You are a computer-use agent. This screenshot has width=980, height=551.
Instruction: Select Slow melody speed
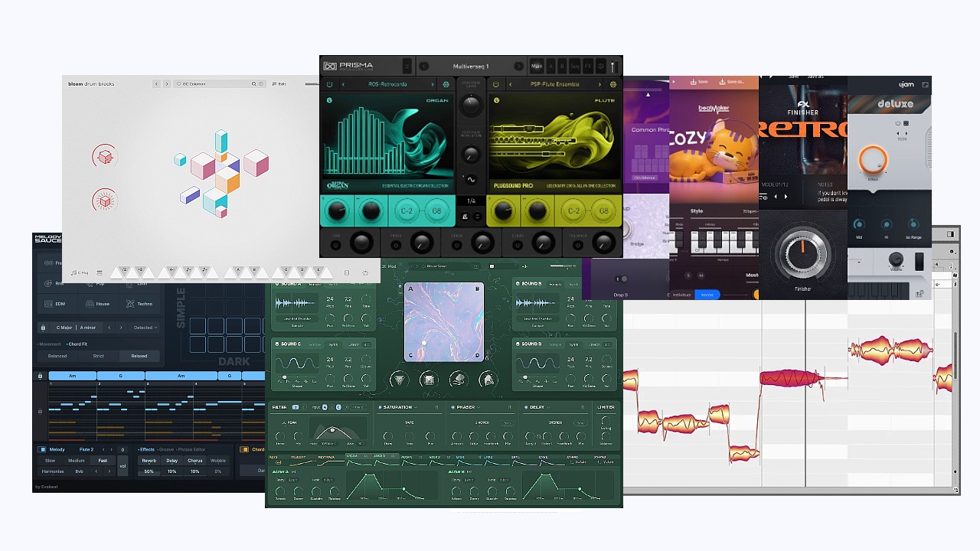pos(50,461)
